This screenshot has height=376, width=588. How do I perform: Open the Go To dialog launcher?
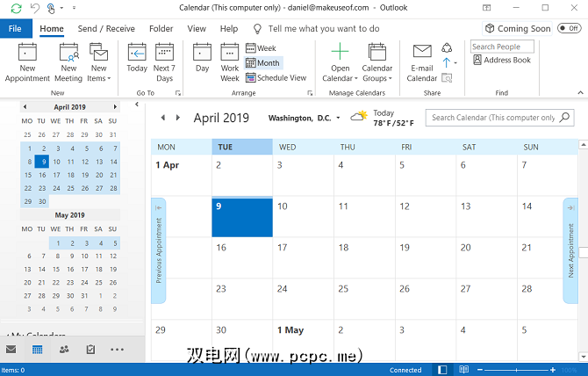(x=178, y=93)
